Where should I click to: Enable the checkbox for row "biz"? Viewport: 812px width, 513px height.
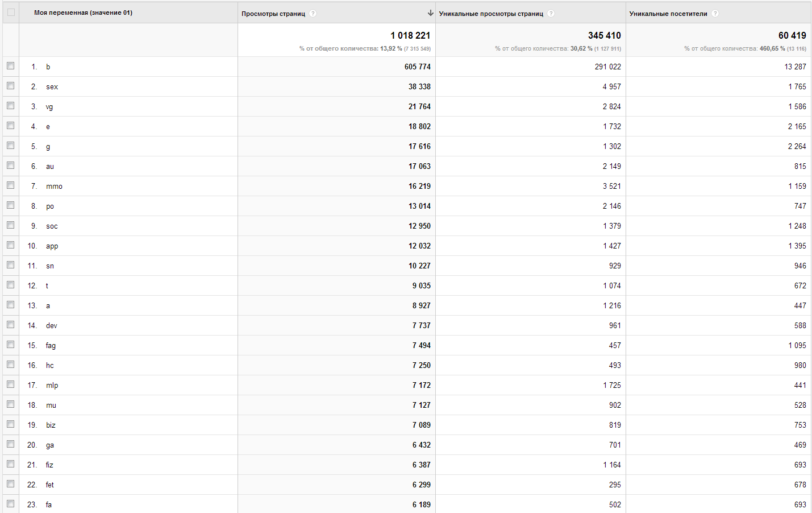coord(11,424)
